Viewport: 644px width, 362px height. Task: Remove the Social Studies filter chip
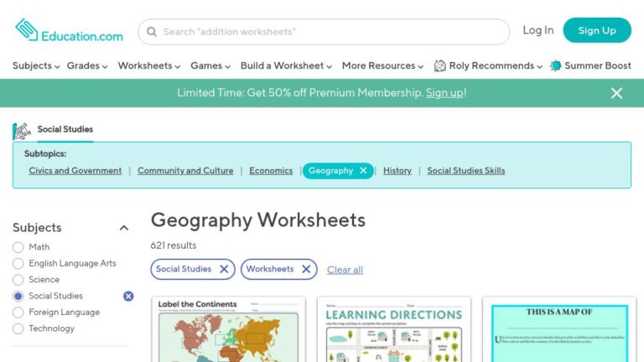(224, 269)
